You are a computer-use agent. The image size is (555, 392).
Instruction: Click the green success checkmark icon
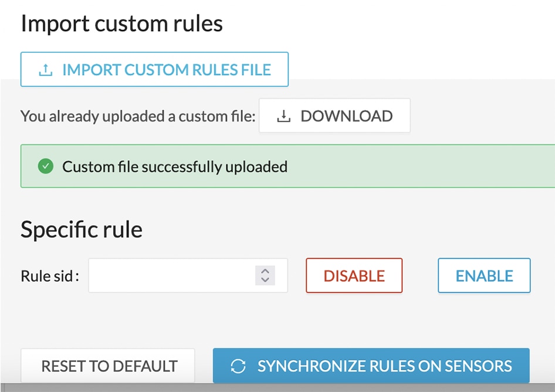[x=46, y=166]
